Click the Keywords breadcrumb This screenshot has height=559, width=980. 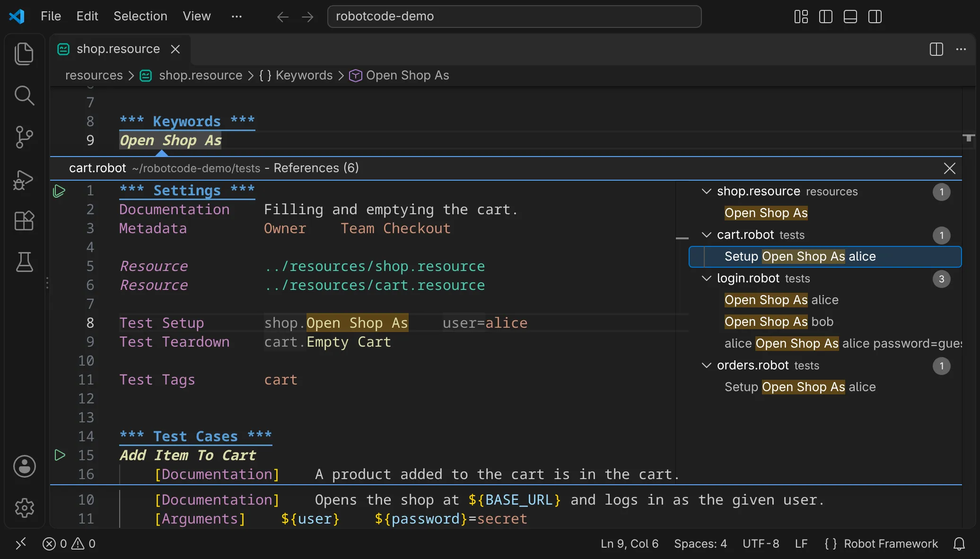296,76
